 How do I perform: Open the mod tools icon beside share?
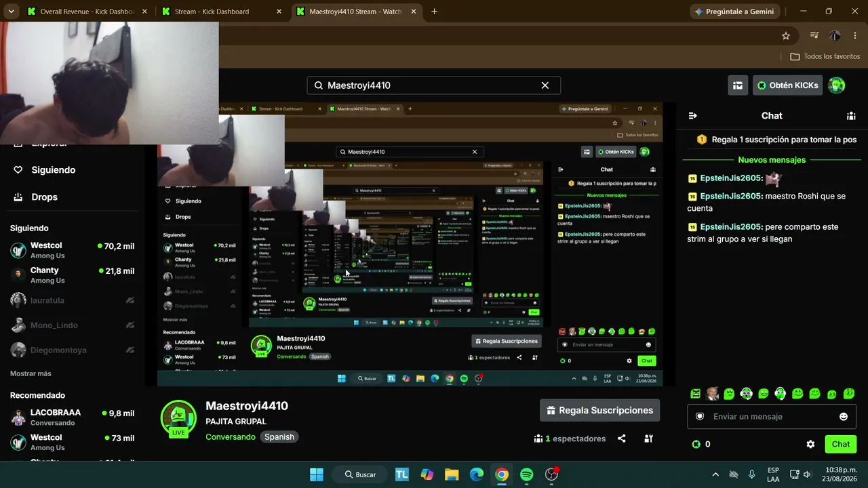pyautogui.click(x=648, y=439)
